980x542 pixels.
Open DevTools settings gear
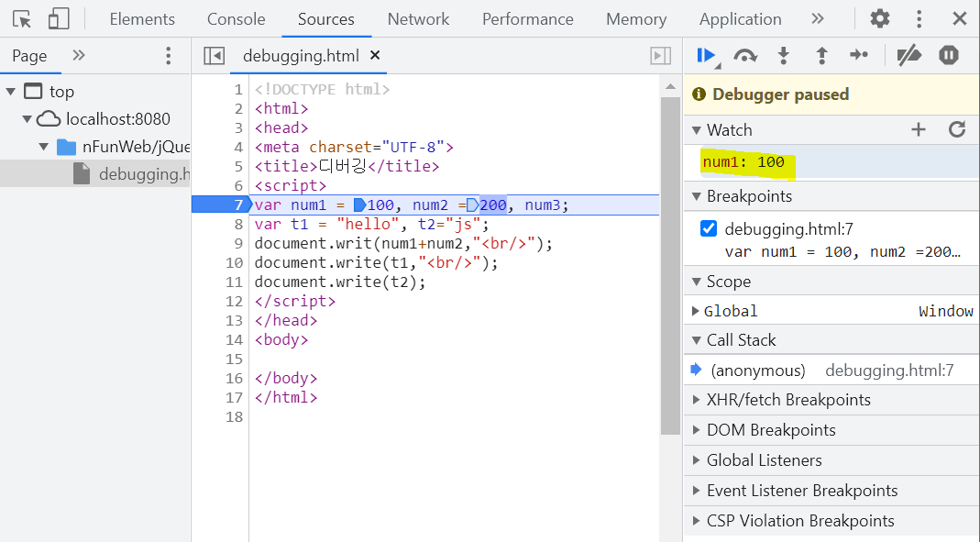click(880, 18)
